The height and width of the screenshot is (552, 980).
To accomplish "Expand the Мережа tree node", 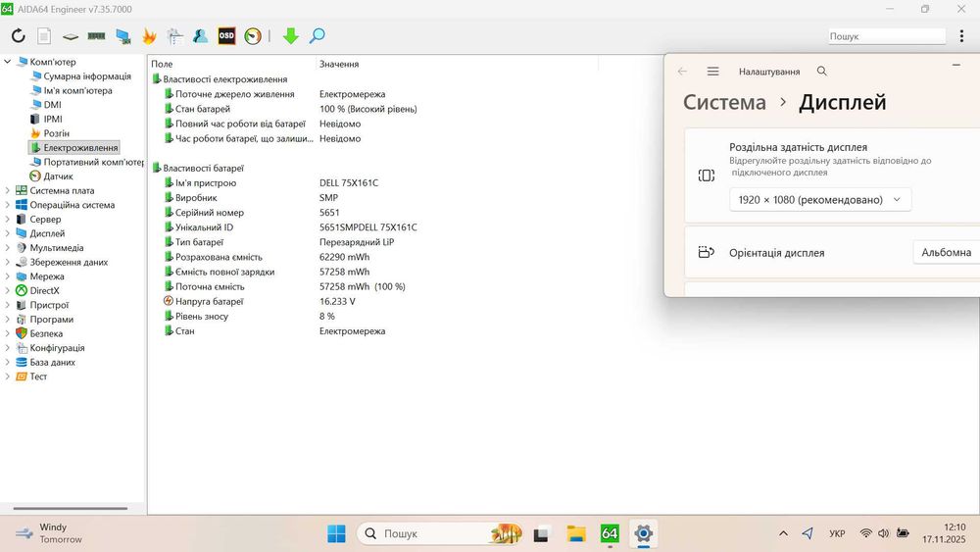I will [x=8, y=276].
